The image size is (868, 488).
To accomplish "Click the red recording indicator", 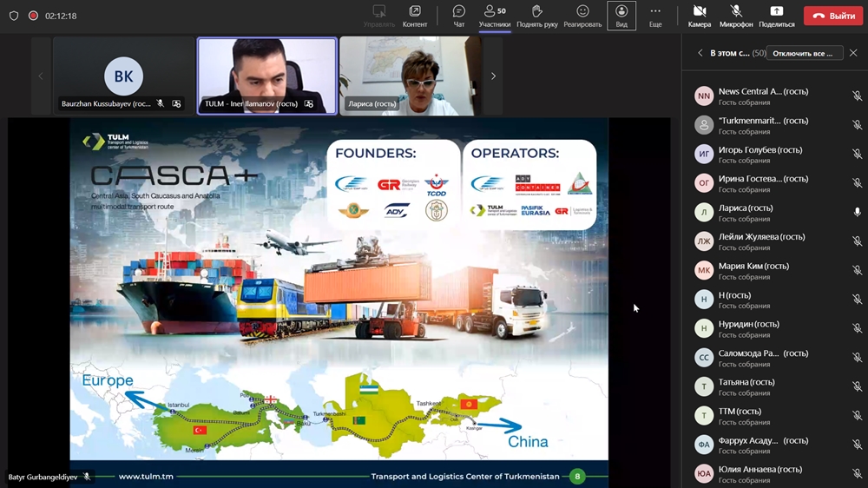I will click(33, 16).
